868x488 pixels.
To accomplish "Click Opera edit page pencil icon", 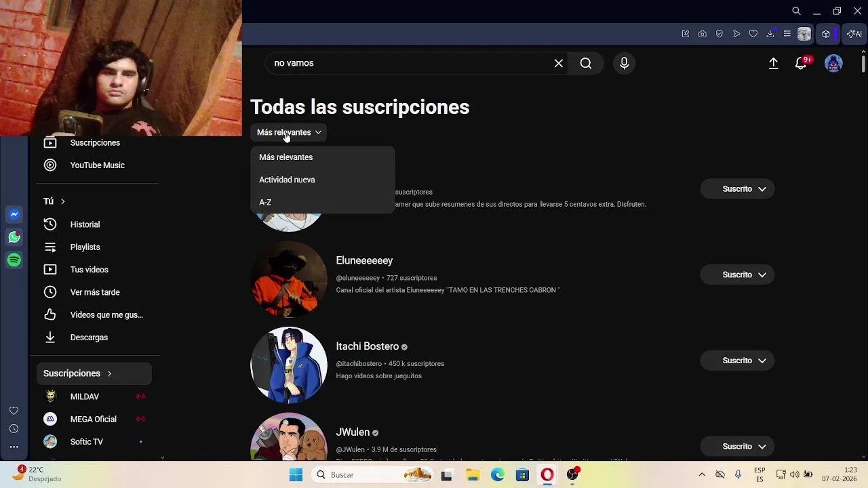I will point(686,34).
